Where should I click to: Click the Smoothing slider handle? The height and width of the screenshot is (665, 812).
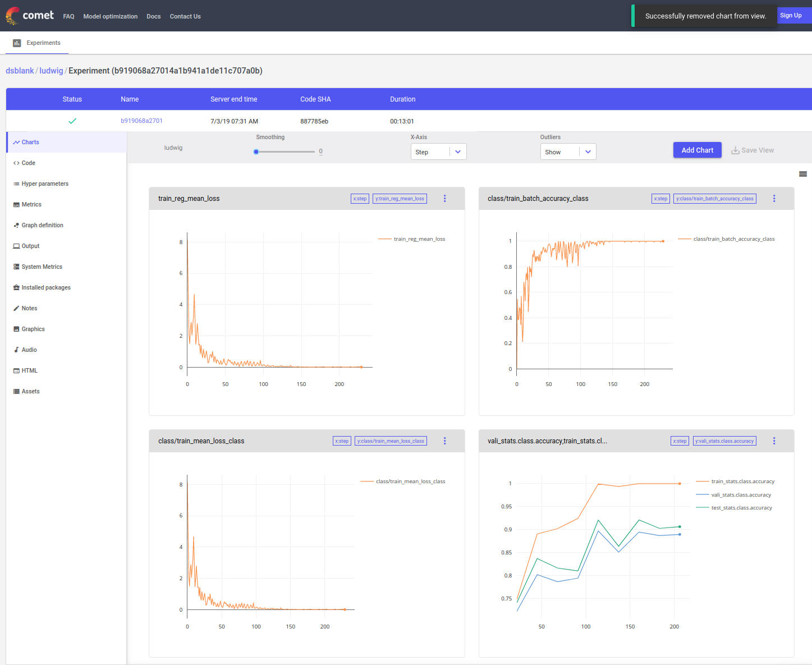tap(256, 152)
